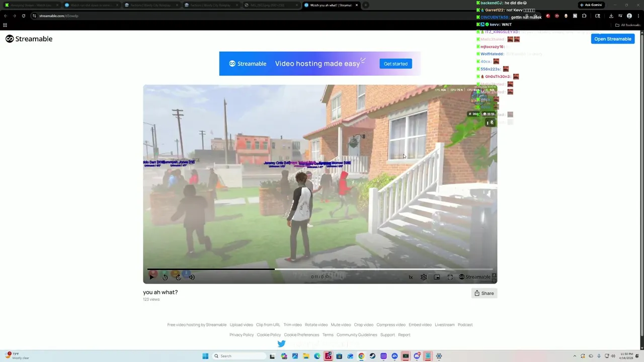
Task: Click the Open Streamable button
Action: coord(612,39)
